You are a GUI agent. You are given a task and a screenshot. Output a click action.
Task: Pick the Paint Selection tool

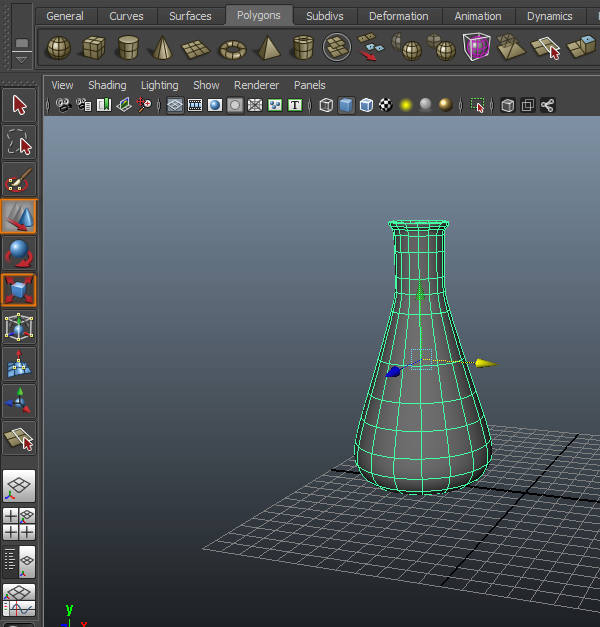click(x=20, y=180)
